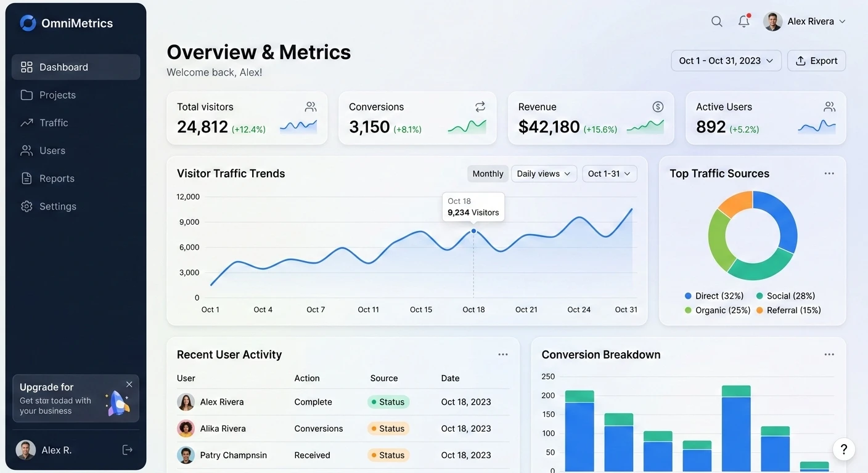The image size is (868, 473).
Task: Click the Revenue dollar sign icon
Action: [x=658, y=107]
